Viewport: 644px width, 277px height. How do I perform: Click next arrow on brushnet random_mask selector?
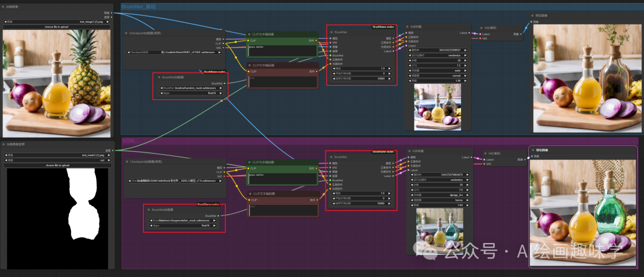tap(221, 88)
